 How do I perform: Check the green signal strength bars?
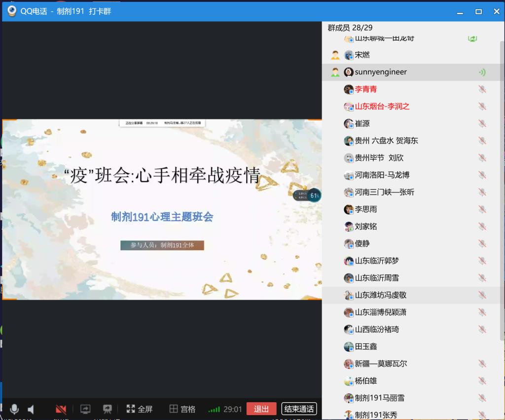(x=214, y=409)
